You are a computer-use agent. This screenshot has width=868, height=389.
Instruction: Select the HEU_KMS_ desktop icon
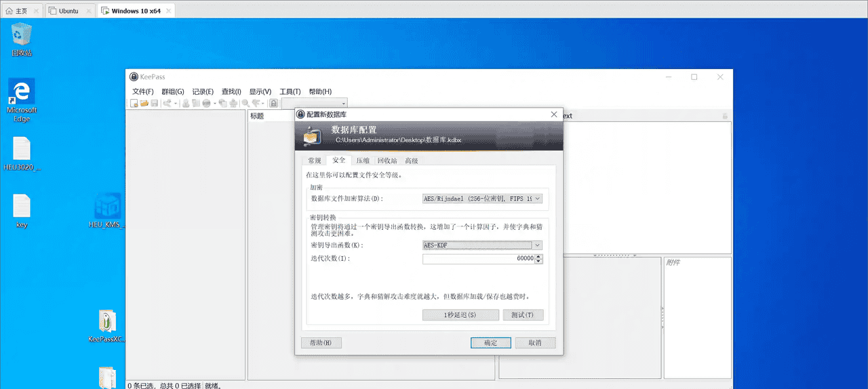[x=107, y=211]
